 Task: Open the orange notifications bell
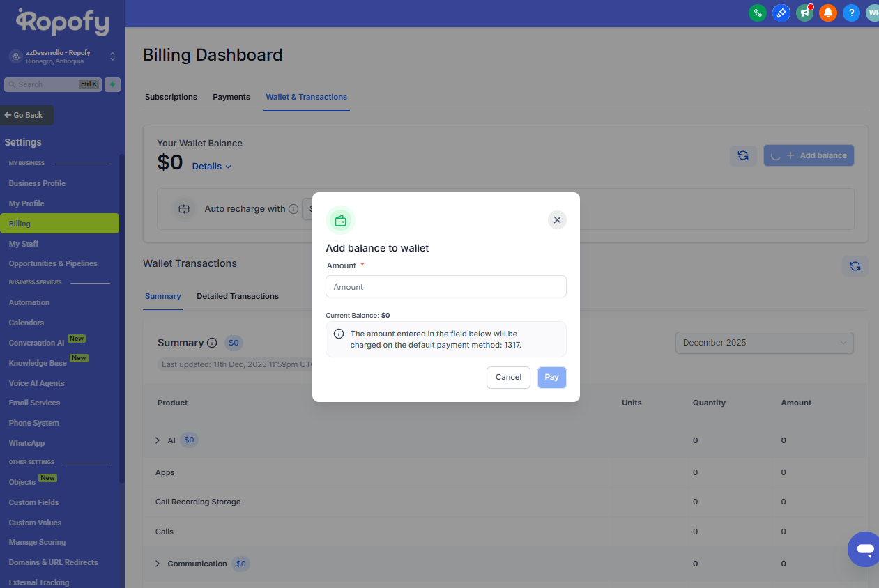(827, 13)
